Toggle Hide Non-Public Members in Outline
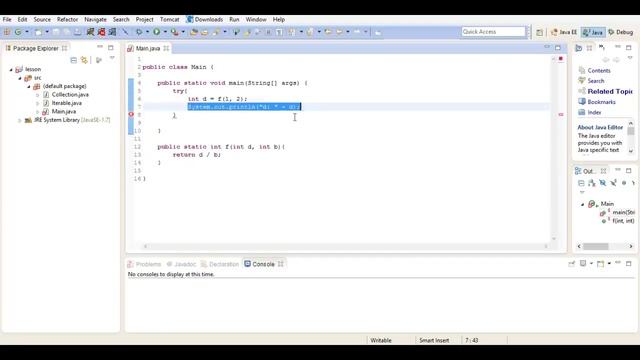The image size is (640, 360). [x=624, y=183]
